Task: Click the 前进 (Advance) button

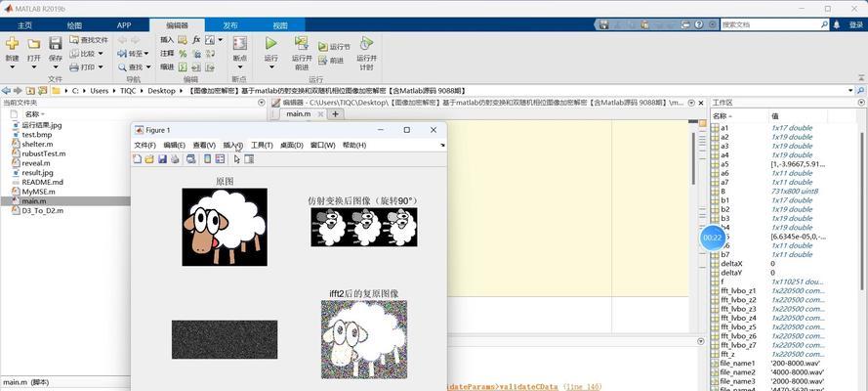Action: point(331,61)
